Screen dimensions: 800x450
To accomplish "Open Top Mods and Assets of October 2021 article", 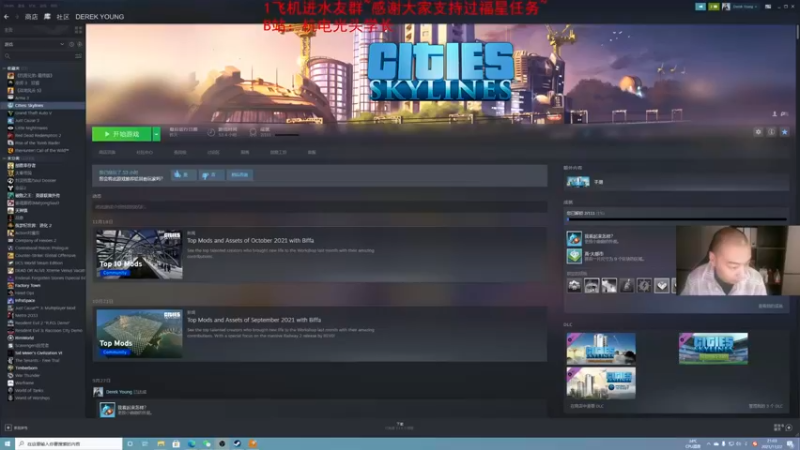I will pyautogui.click(x=251, y=240).
